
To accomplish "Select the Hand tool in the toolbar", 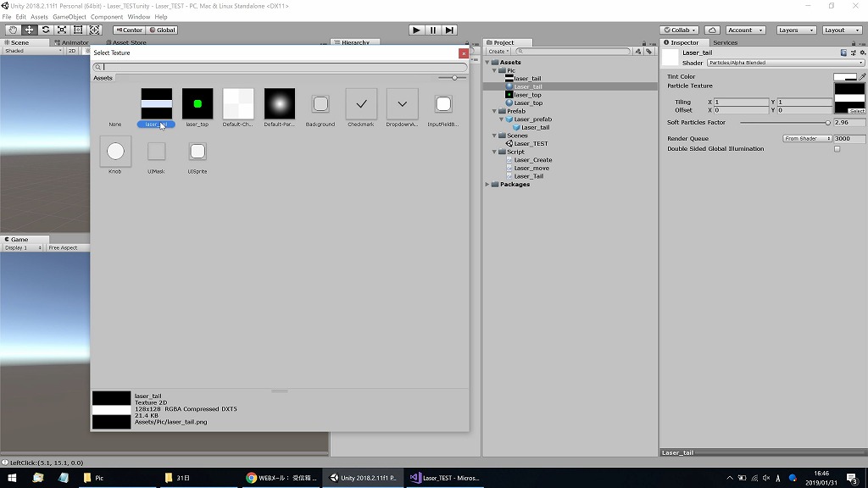I will pyautogui.click(x=13, y=30).
